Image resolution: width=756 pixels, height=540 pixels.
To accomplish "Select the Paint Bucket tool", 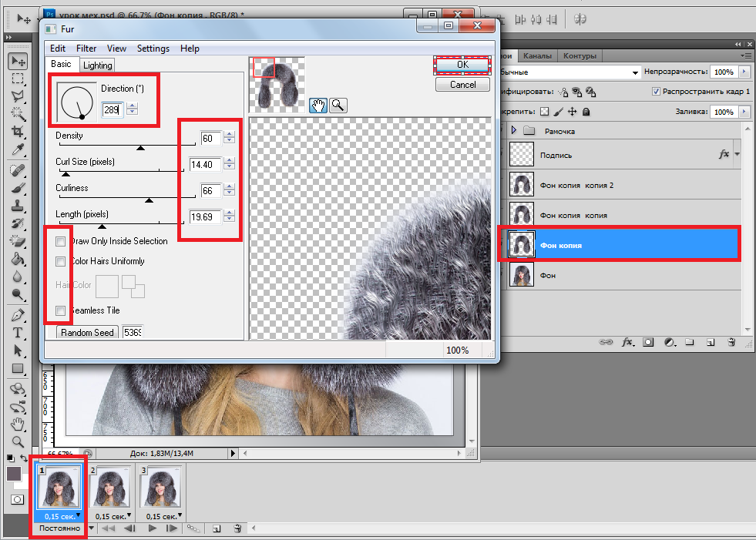I will (x=18, y=258).
